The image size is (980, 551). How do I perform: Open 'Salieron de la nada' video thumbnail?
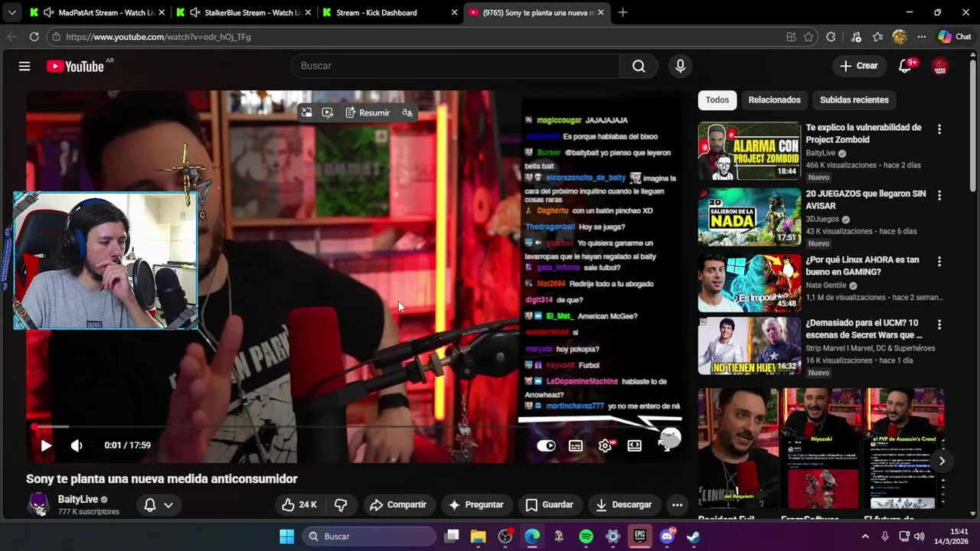pos(749,217)
